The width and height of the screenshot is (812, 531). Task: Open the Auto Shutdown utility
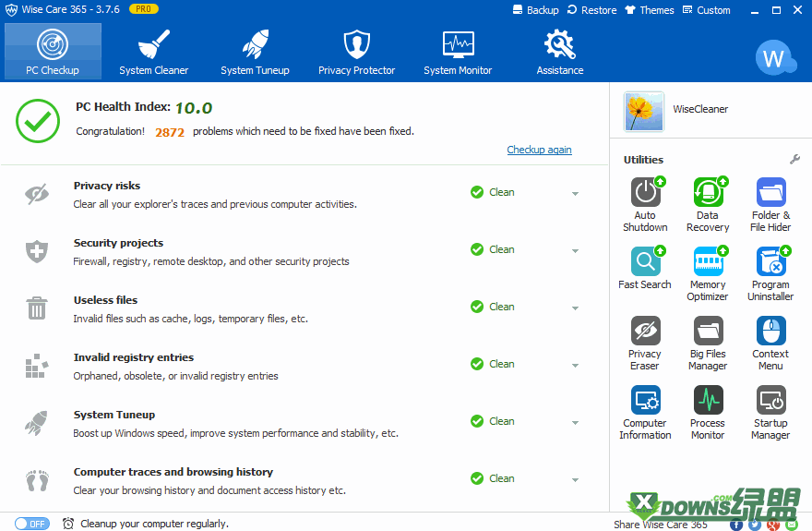(x=645, y=204)
